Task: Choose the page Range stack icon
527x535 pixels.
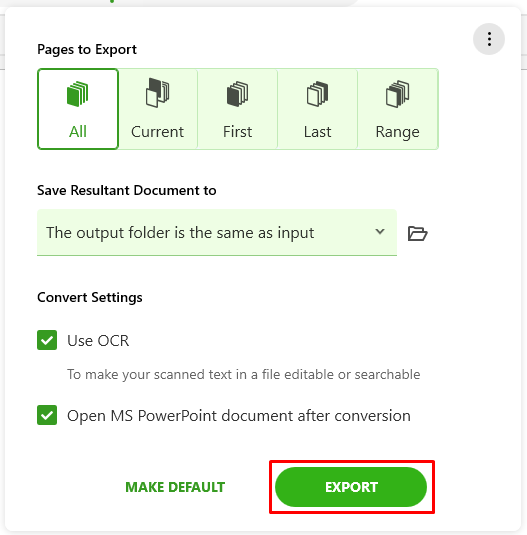Action: [397, 94]
